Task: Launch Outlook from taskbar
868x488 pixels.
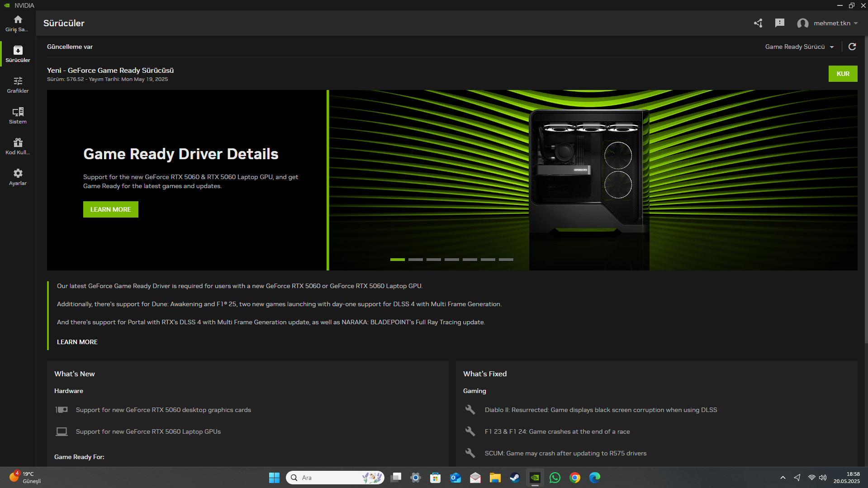Action: (x=455, y=478)
